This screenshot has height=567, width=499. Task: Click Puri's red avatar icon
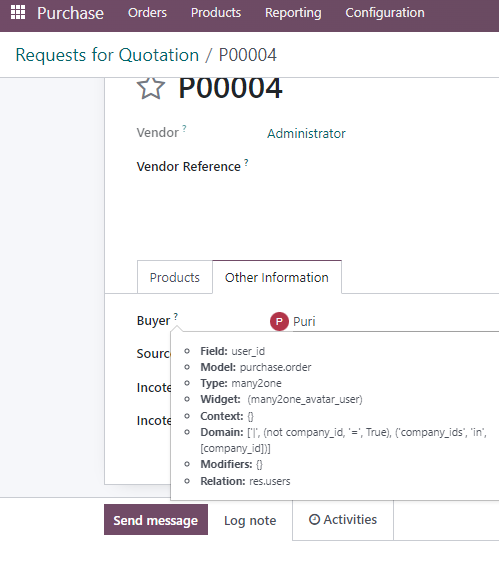[x=279, y=321]
